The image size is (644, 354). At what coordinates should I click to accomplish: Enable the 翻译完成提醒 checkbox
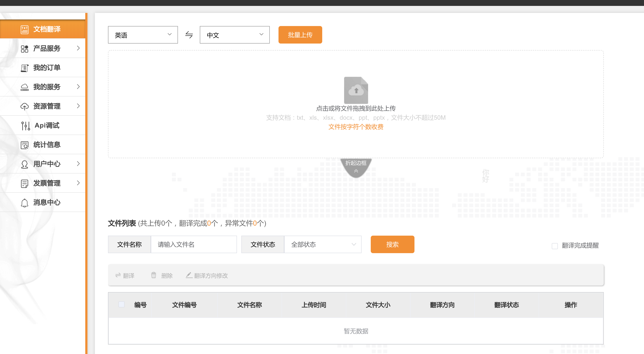point(555,246)
